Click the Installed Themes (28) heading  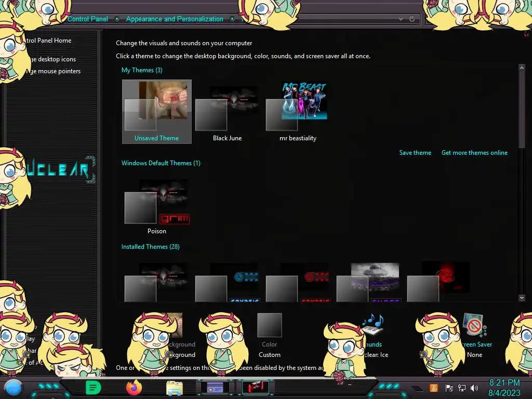150,247
